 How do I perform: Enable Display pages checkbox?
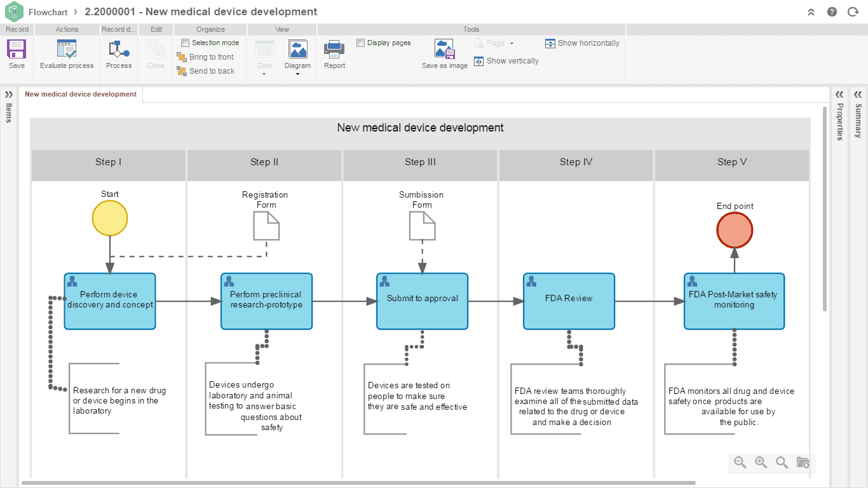point(361,43)
